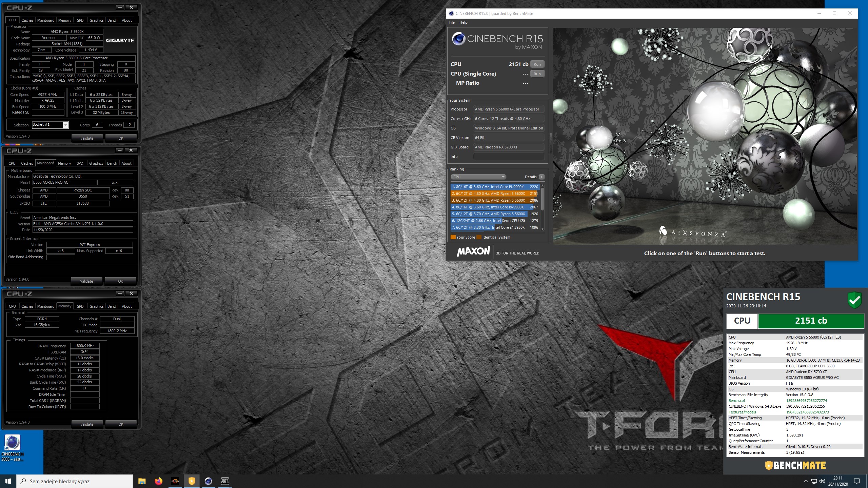Open Cinebench taskbar icon
This screenshot has height=488, width=868.
(x=208, y=481)
